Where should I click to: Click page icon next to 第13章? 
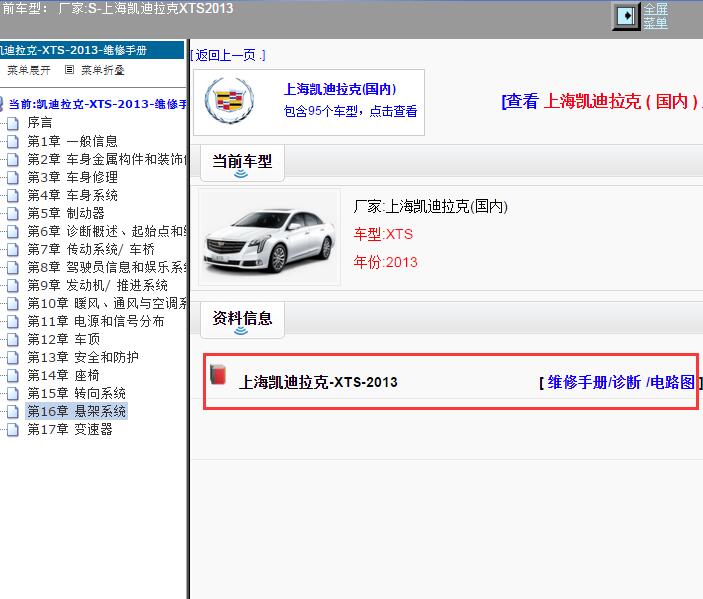[x=13, y=358]
